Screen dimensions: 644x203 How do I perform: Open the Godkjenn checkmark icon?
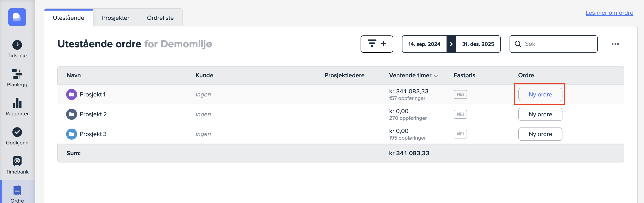coord(17,132)
